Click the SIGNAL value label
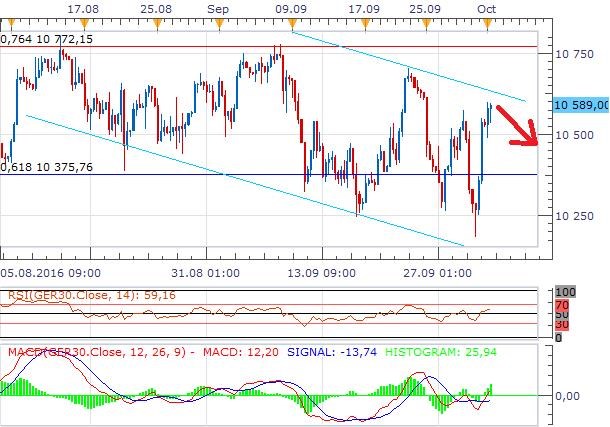The width and height of the screenshot is (610, 427). coord(316,351)
